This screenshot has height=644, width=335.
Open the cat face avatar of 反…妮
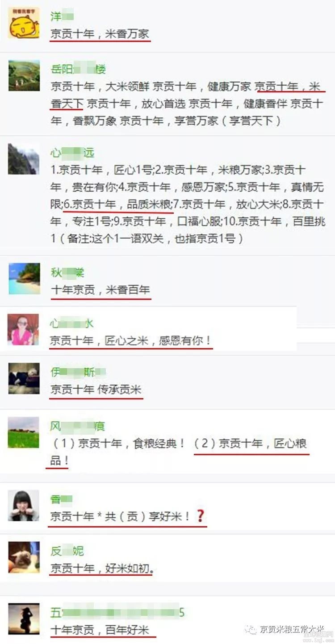point(24,557)
